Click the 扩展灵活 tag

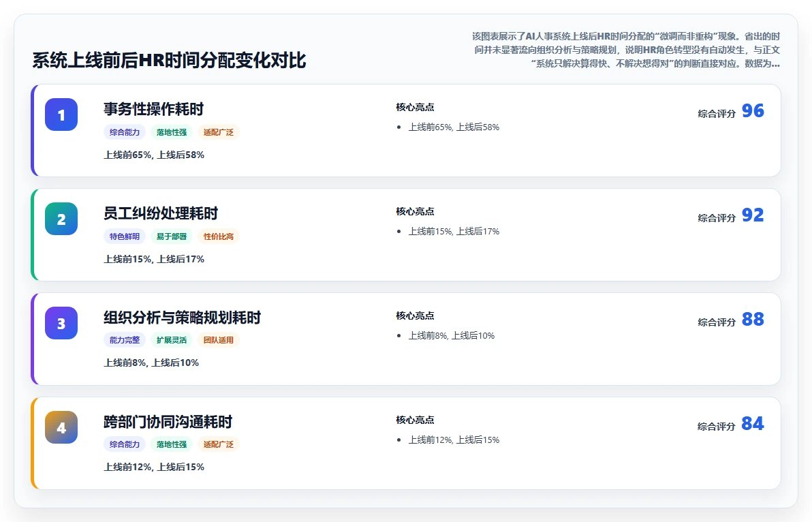tap(172, 340)
